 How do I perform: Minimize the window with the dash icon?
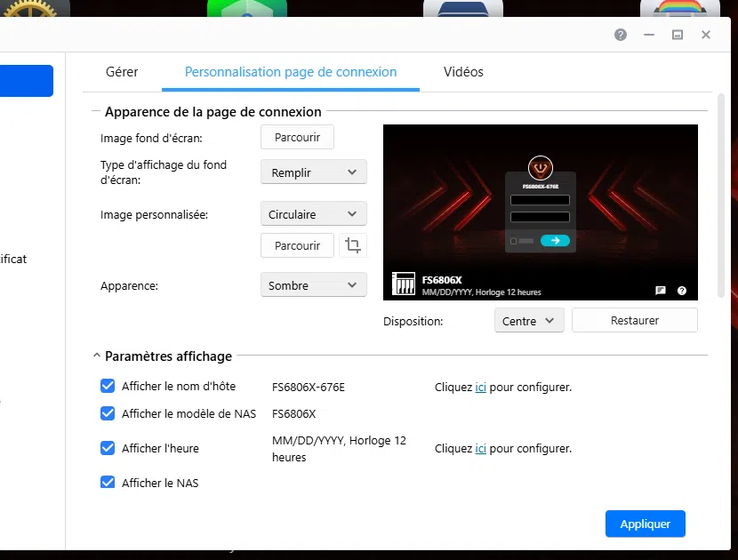(x=649, y=35)
